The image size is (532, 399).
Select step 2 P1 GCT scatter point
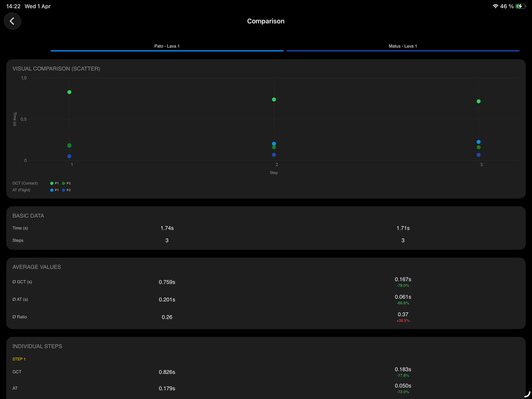[274, 99]
